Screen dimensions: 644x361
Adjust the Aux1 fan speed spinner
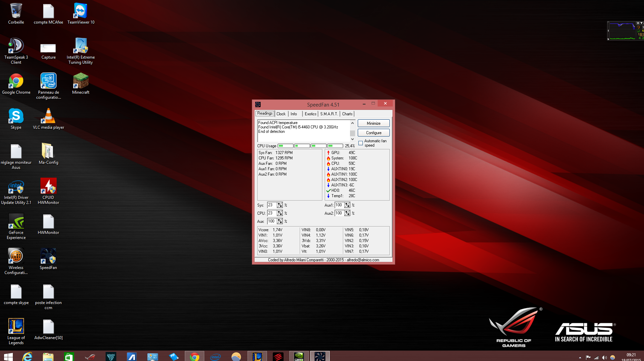coord(347,205)
